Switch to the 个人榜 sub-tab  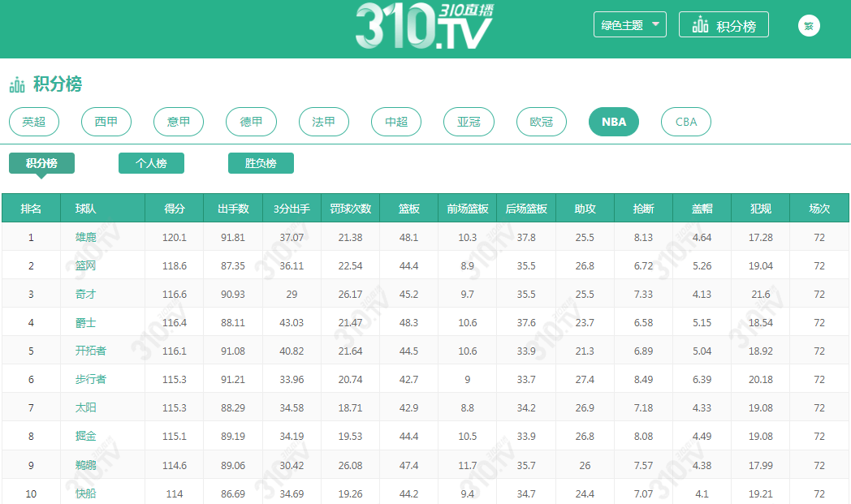[x=151, y=163]
